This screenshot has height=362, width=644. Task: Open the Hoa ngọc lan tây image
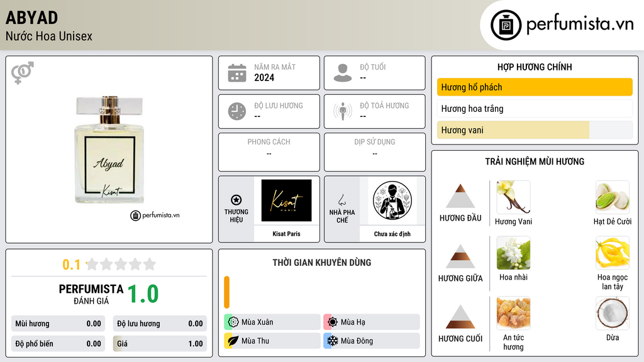[x=613, y=253]
